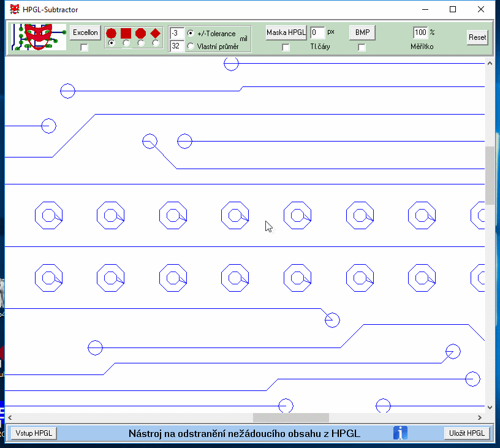Select the red circle pad shape icon
Viewport: 500px width, 448px height.
(111, 33)
